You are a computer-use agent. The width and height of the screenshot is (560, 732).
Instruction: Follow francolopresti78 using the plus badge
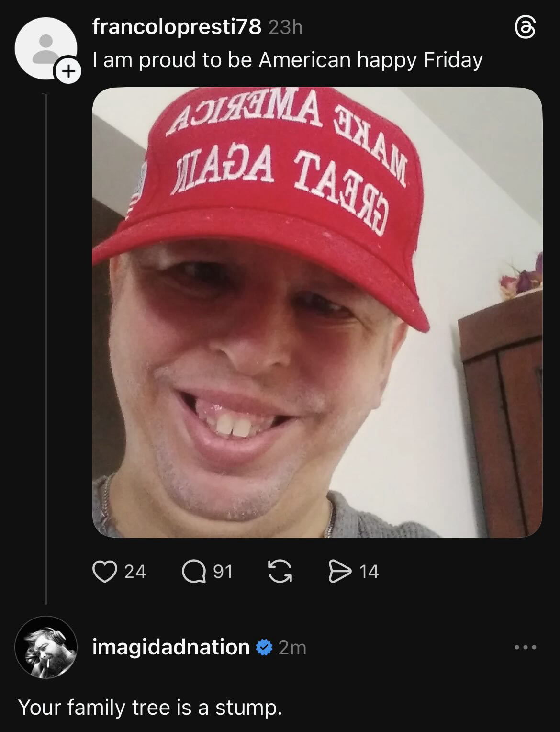[x=69, y=72]
